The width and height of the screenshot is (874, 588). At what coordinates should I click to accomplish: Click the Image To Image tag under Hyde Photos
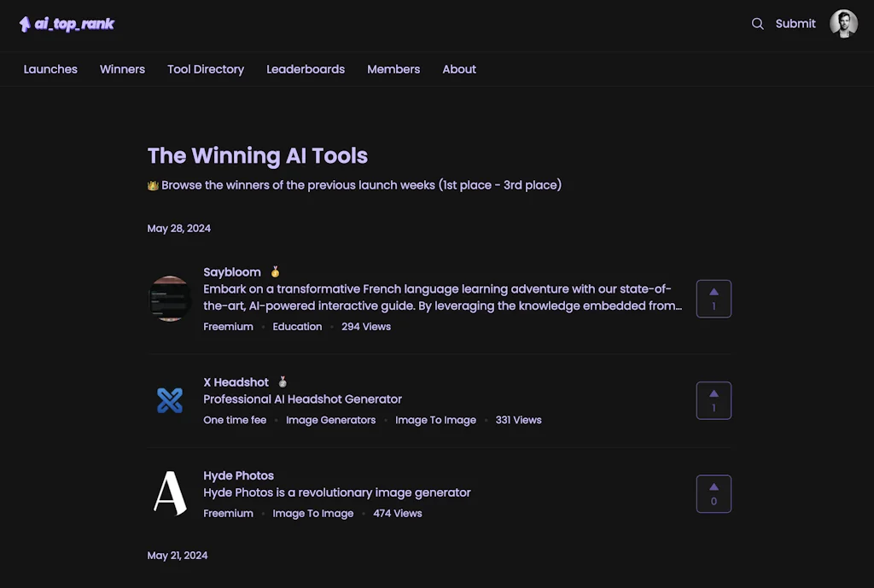pos(313,513)
